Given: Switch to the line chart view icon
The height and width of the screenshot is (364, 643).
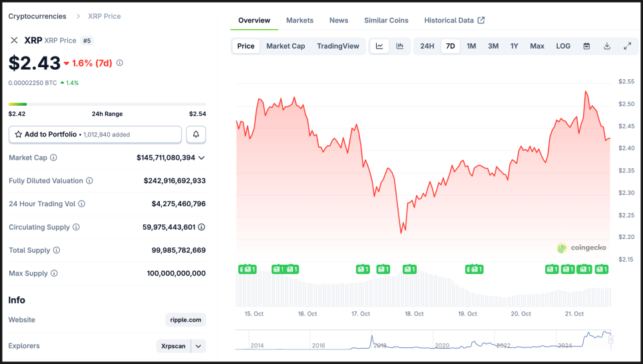Looking at the screenshot, I should [379, 46].
